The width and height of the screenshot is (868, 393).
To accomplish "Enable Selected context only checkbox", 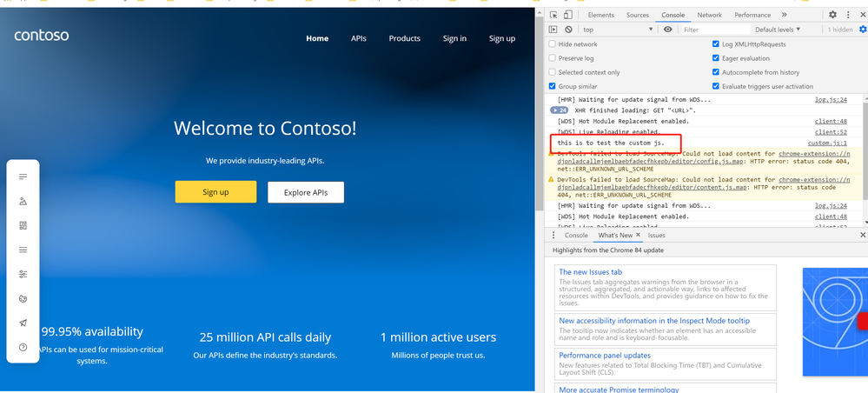I will tap(552, 72).
